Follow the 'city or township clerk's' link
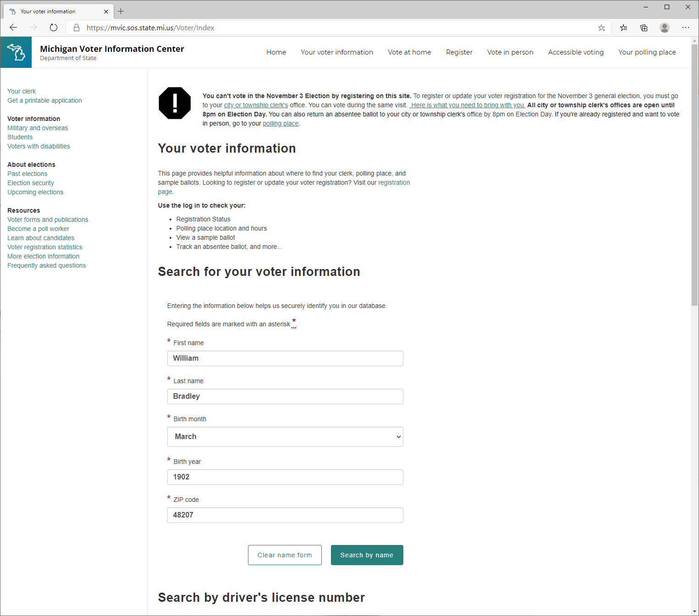Image resolution: width=699 pixels, height=616 pixels. pos(256,105)
